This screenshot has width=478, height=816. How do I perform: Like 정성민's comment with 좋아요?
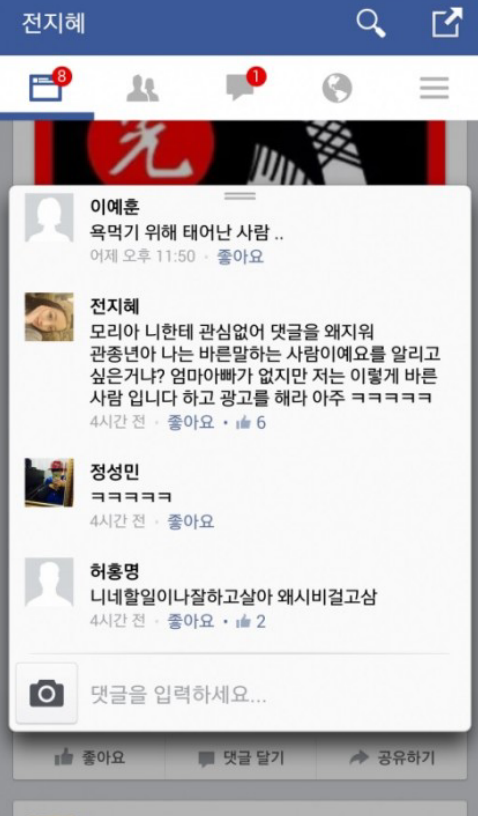190,521
